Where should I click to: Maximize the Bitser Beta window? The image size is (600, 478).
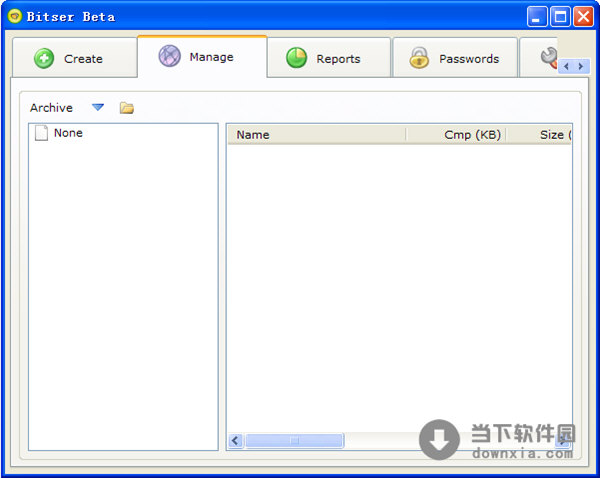pyautogui.click(x=560, y=17)
